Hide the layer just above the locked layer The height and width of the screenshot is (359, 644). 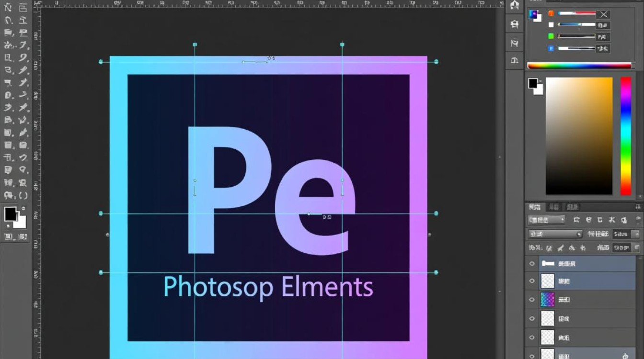click(532, 337)
